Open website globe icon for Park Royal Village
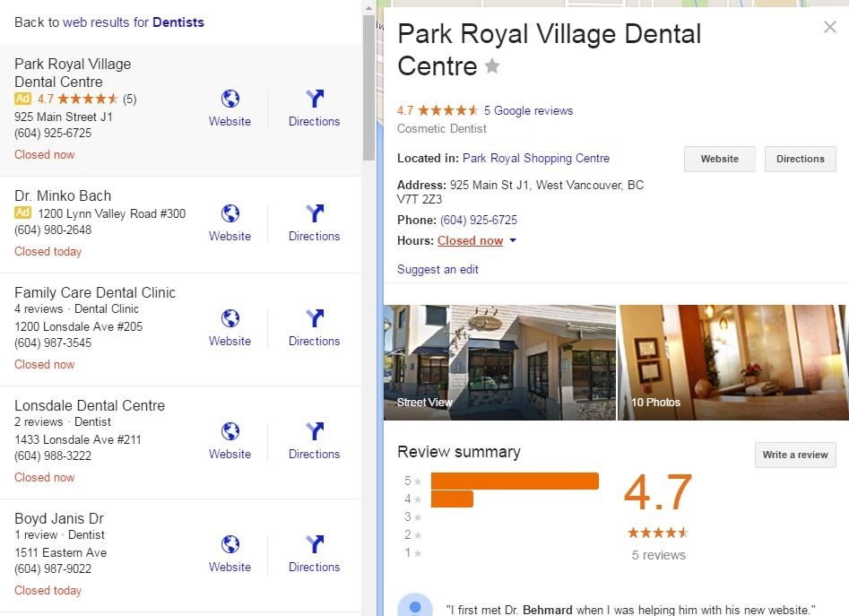Image resolution: width=849 pixels, height=616 pixels. click(x=230, y=99)
